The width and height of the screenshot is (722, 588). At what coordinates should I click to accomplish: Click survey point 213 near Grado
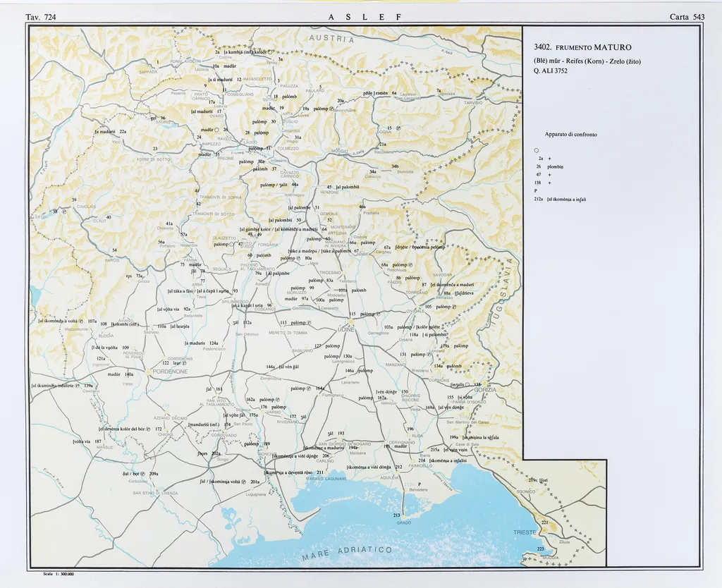396,515
